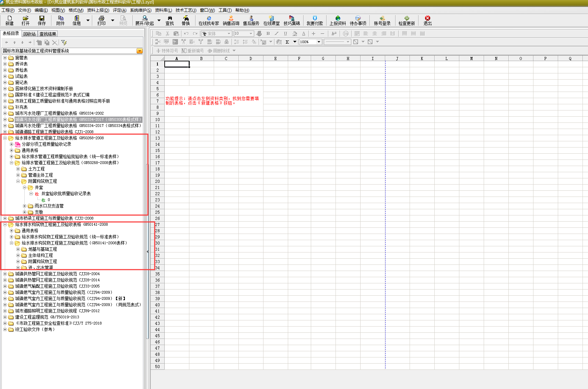Viewport: 588px width, 389px height.
Task: Toggle italic formatting button
Action: click(277, 33)
